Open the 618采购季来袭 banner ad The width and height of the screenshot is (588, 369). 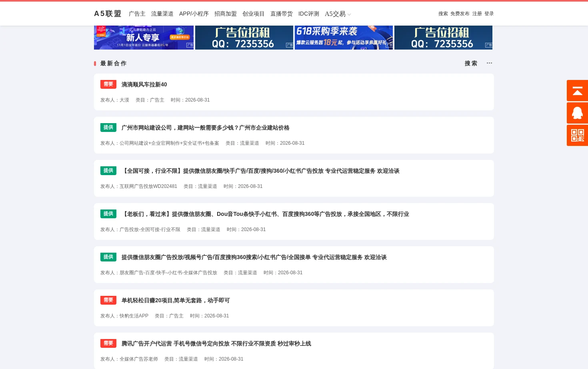tap(344, 38)
